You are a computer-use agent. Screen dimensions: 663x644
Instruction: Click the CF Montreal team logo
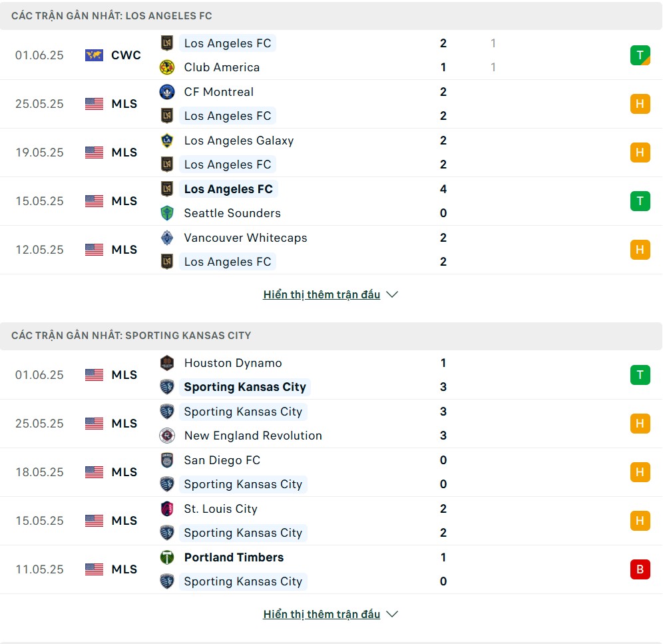tap(167, 92)
